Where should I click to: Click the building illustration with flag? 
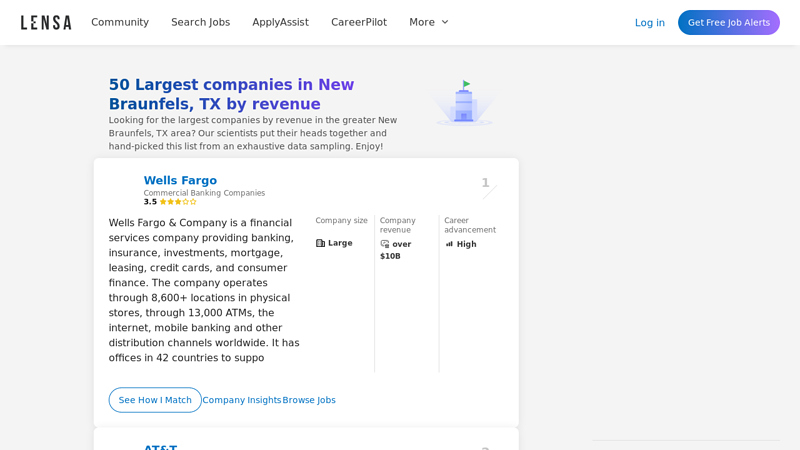coord(464,103)
